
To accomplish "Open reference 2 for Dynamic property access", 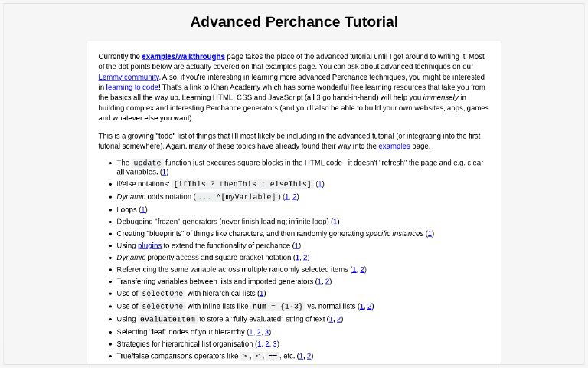I will click(305, 258).
